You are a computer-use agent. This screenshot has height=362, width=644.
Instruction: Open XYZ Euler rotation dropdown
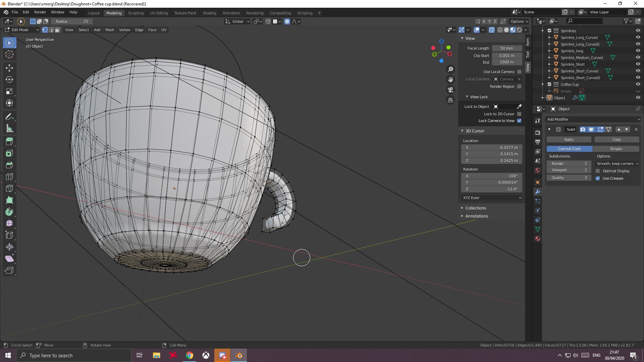point(491,197)
